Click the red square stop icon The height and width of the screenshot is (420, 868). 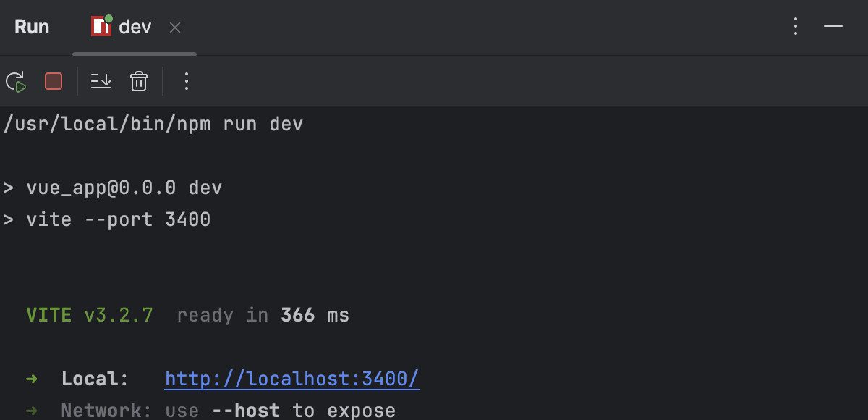click(53, 81)
